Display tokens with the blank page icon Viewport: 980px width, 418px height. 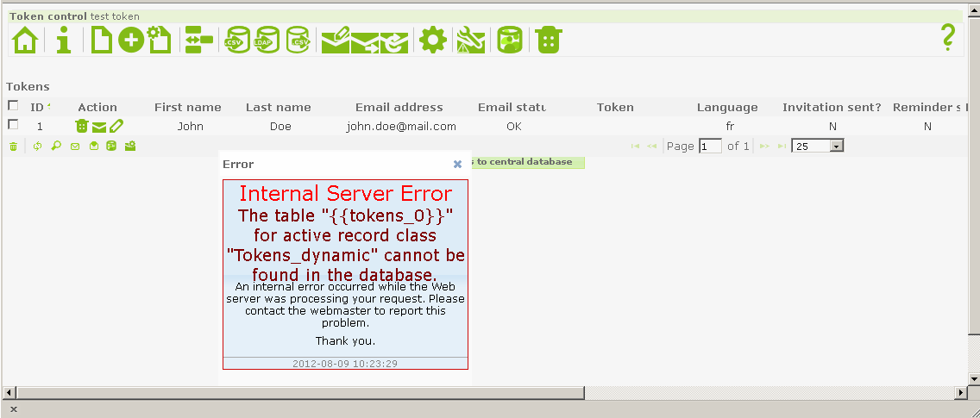pyautogui.click(x=101, y=41)
